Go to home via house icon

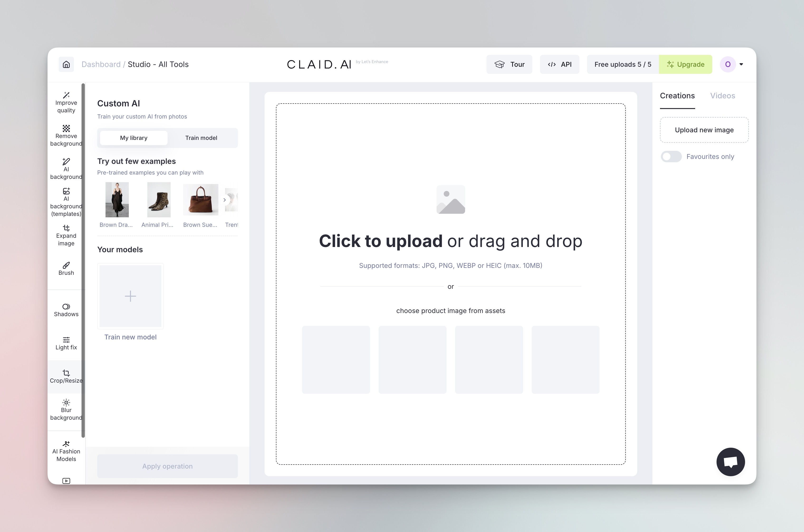[66, 64]
